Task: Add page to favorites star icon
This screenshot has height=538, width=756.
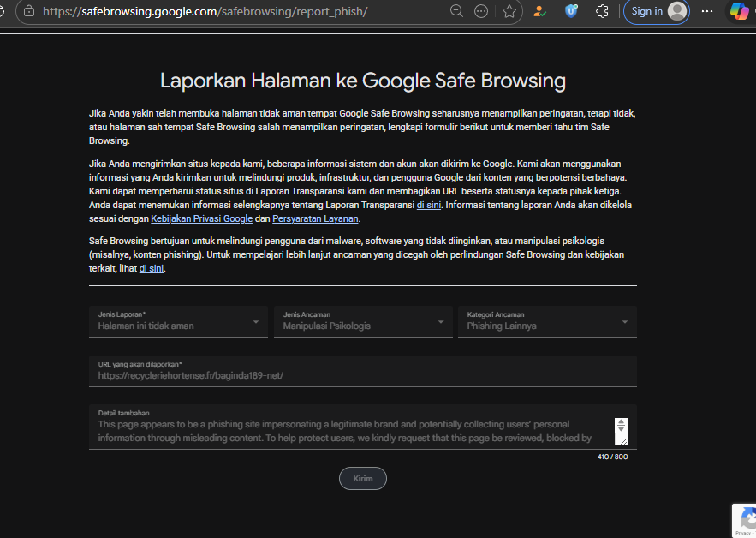Action: (509, 11)
